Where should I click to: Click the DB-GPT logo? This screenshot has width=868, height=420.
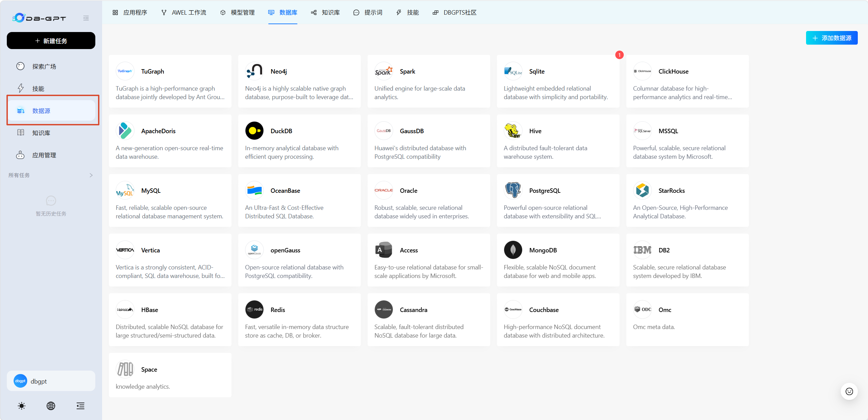(x=39, y=18)
